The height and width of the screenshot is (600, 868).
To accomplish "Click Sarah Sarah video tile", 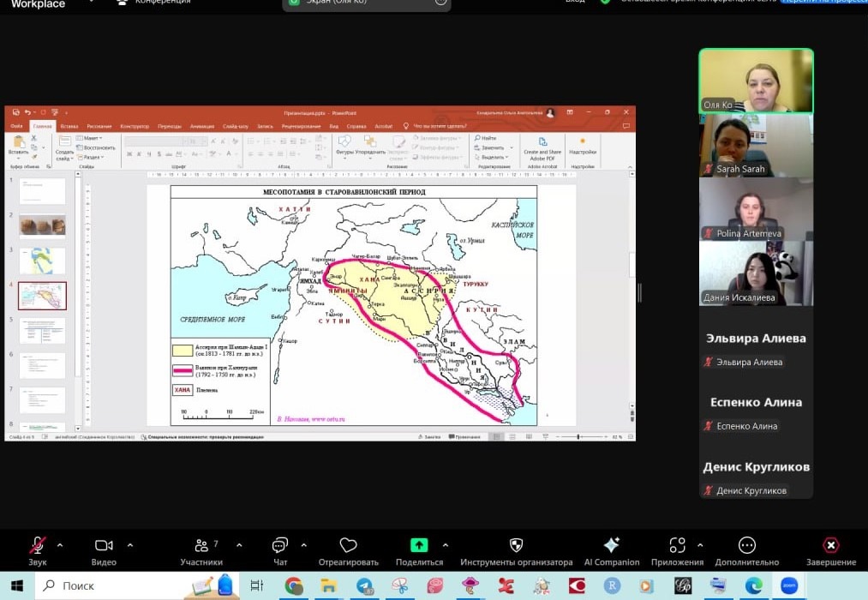I will click(756, 146).
